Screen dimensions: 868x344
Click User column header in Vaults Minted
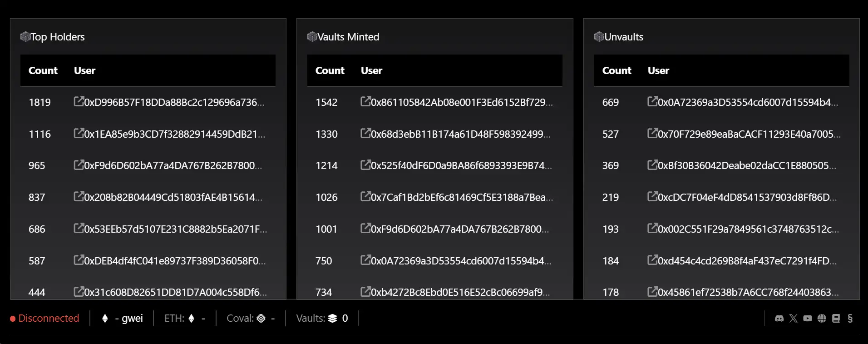(371, 70)
